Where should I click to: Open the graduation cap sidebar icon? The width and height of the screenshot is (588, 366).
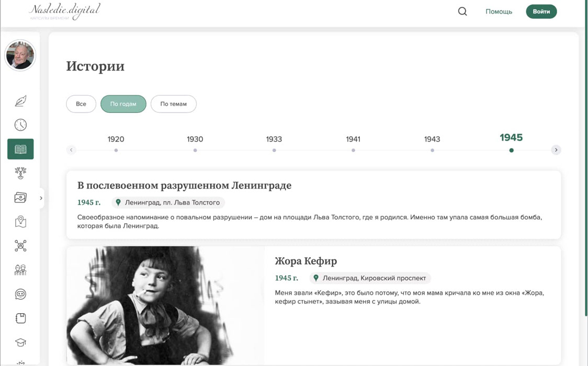pos(20,342)
